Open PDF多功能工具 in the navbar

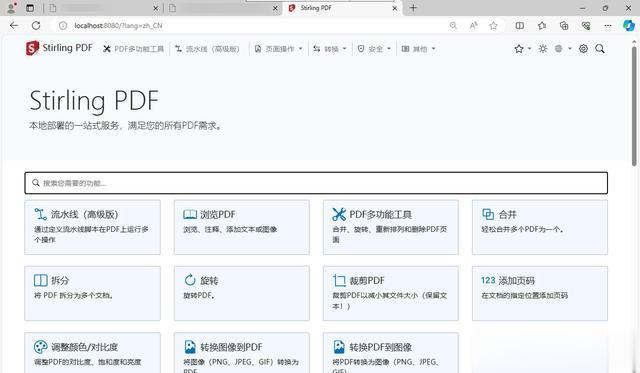point(133,49)
